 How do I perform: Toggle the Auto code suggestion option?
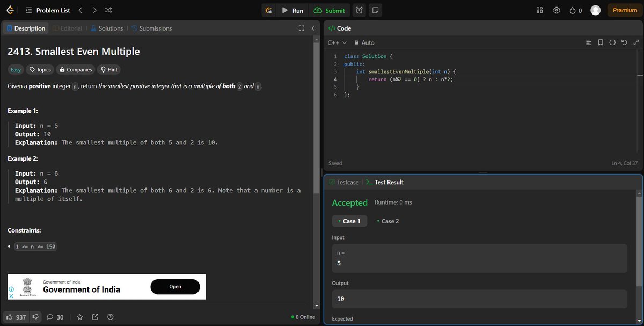tap(364, 42)
